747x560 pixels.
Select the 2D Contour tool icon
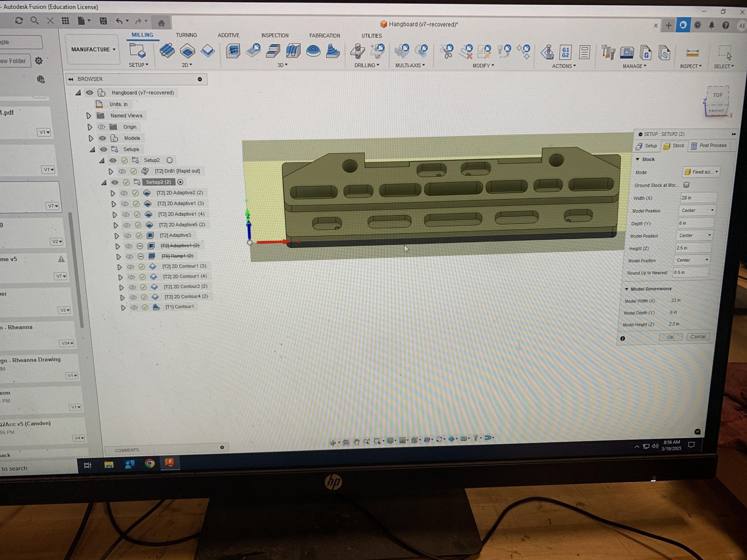tap(208, 51)
